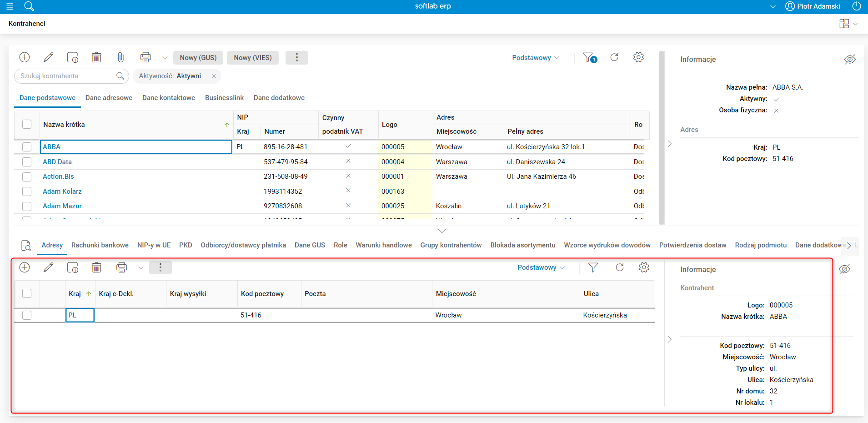Viewport: 868px width, 423px height.
Task: Expand the Podstawowy view dropdown in contractors toolbar
Action: pyautogui.click(x=535, y=58)
